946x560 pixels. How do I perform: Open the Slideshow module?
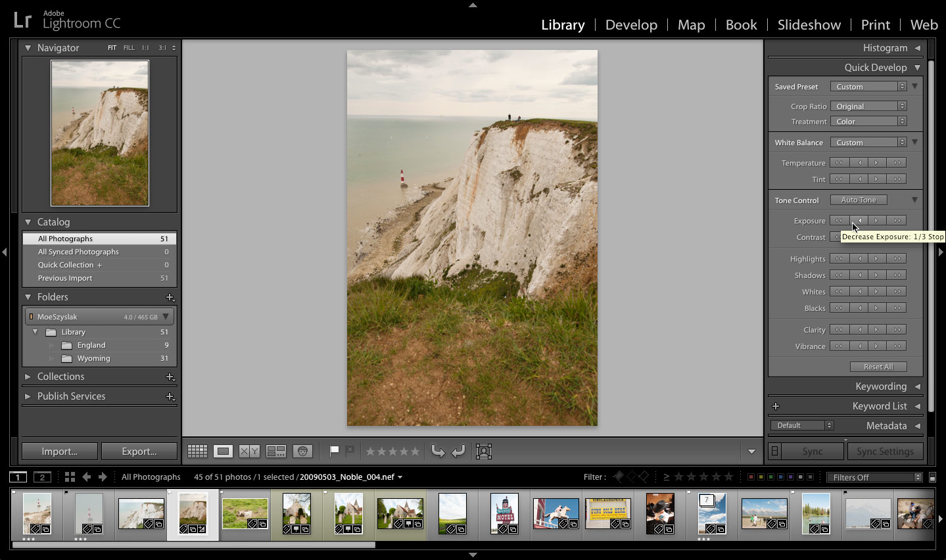(809, 25)
